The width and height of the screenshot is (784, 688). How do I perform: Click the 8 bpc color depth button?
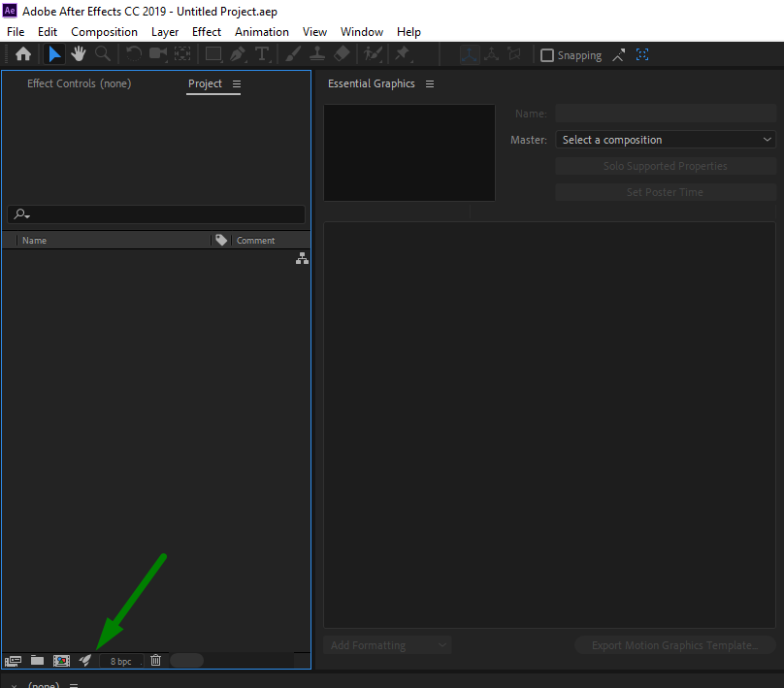click(121, 661)
